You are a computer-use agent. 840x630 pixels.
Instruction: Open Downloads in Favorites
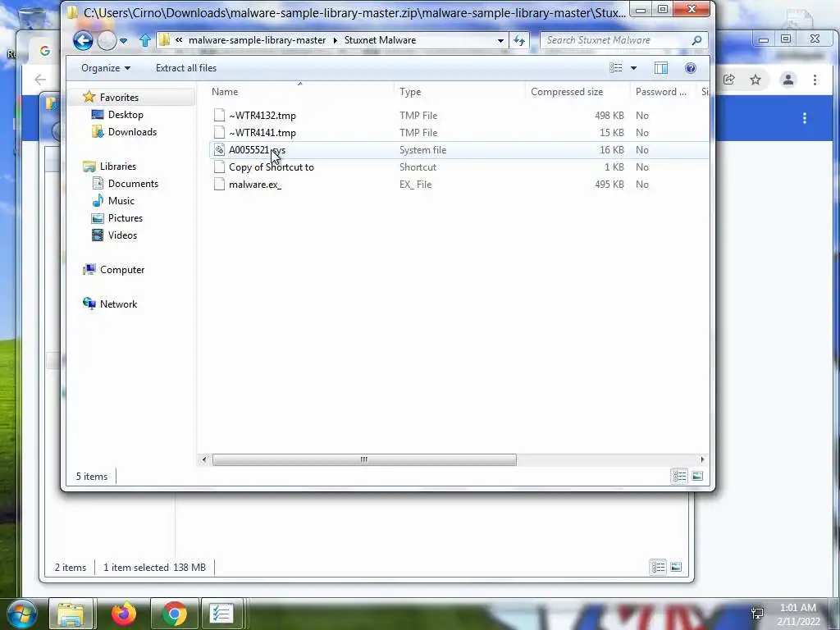coord(132,132)
